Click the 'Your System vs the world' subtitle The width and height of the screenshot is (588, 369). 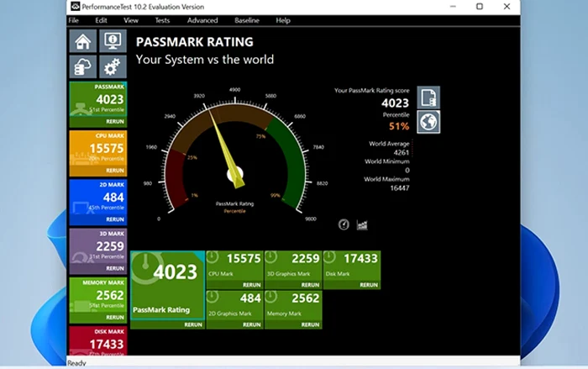pyautogui.click(x=205, y=60)
